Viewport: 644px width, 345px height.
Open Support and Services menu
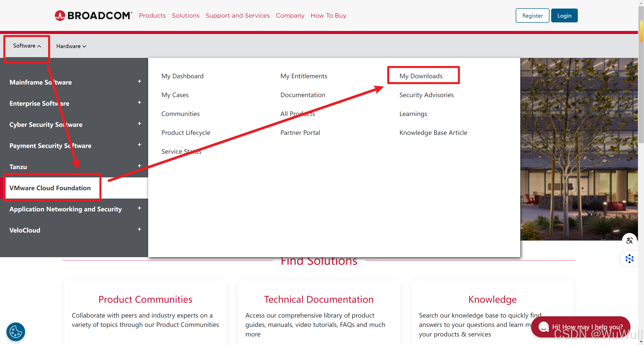click(x=237, y=16)
